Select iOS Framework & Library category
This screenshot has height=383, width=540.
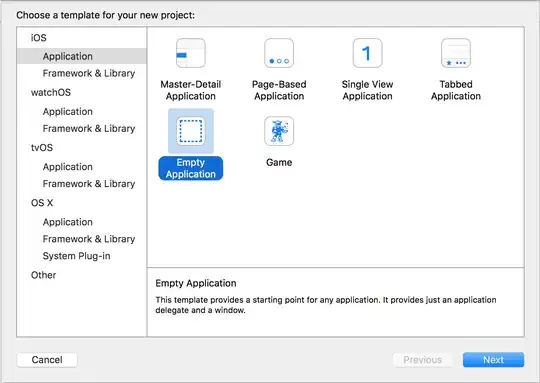[x=89, y=73]
